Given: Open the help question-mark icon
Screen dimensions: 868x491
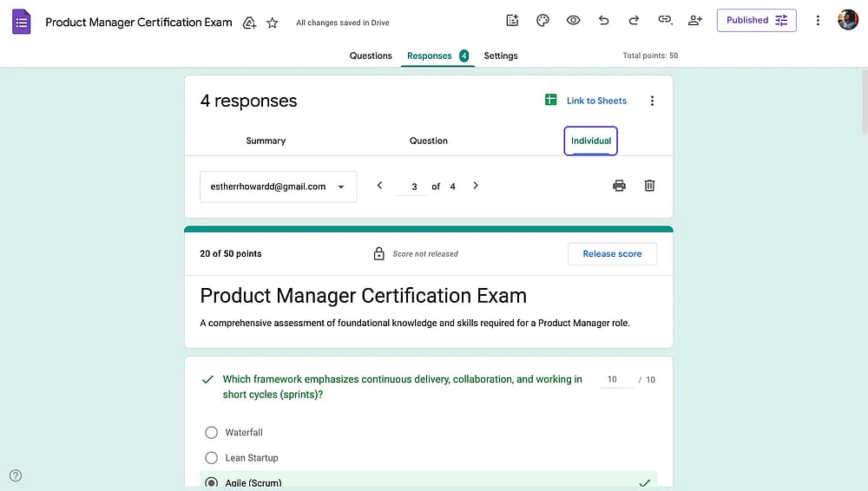Looking at the screenshot, I should tap(16, 475).
